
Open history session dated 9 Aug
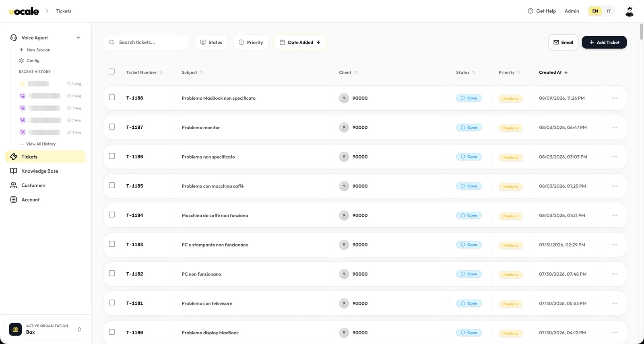50,84
